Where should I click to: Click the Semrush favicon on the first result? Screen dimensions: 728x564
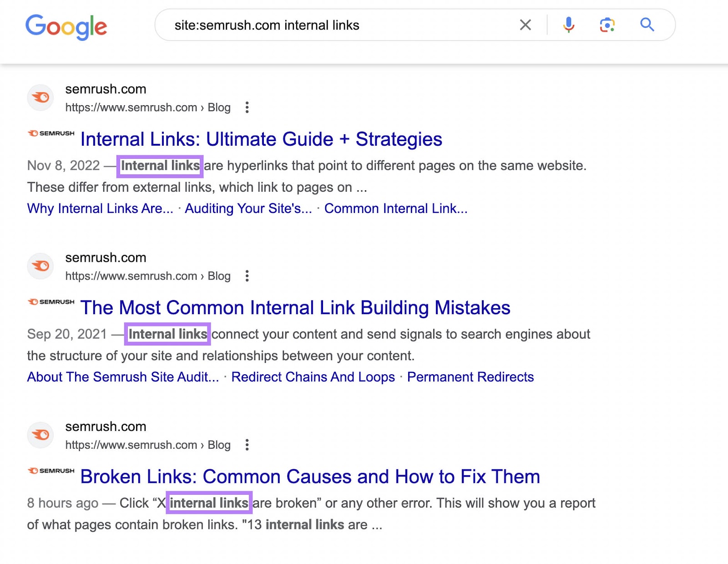40,98
